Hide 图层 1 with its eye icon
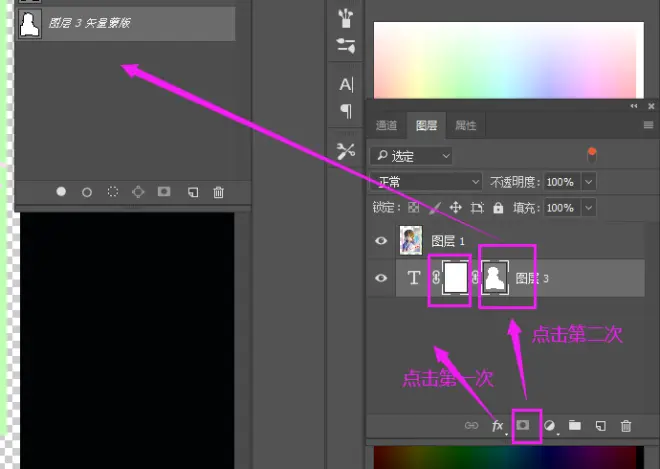 pyautogui.click(x=381, y=240)
